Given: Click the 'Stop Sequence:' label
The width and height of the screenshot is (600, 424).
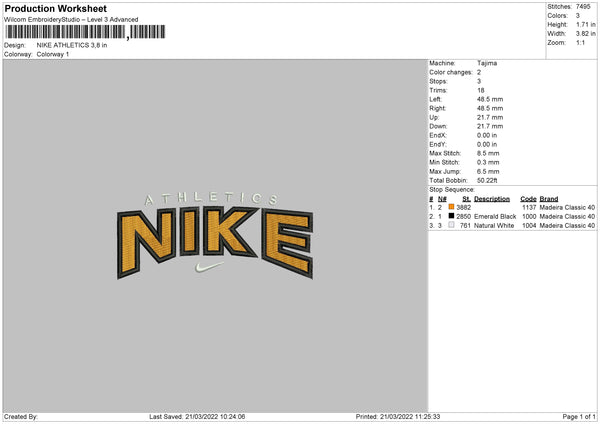Looking at the screenshot, I should click(x=452, y=189).
